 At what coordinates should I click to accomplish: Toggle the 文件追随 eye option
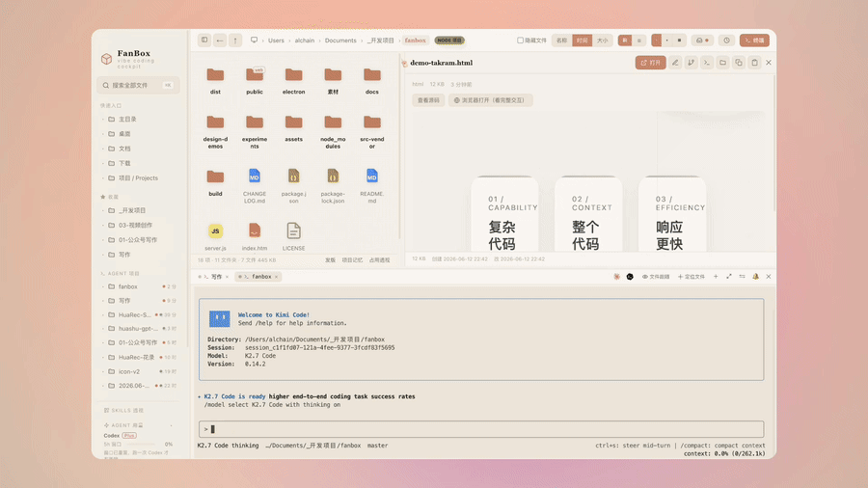tap(656, 277)
